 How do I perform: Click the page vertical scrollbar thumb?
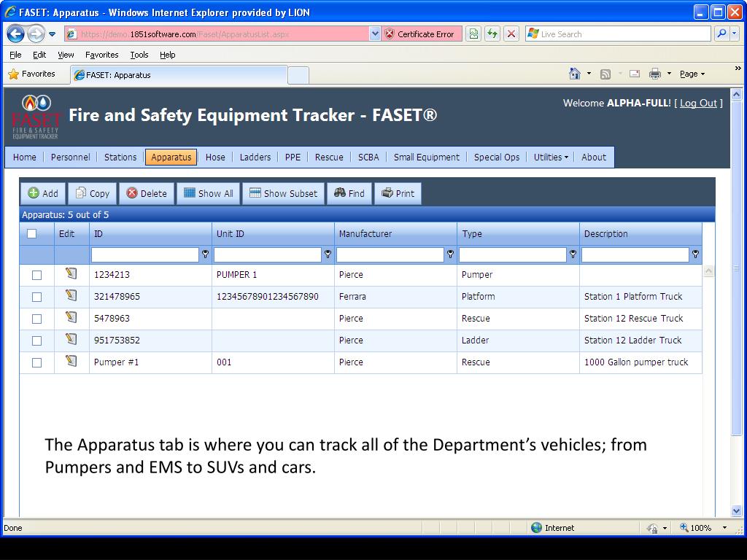[737, 267]
